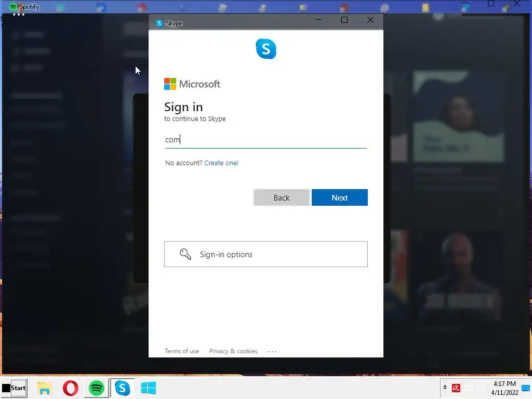Click the Skype logo in the dialog
Image resolution: width=532 pixels, height=399 pixels.
(x=266, y=49)
